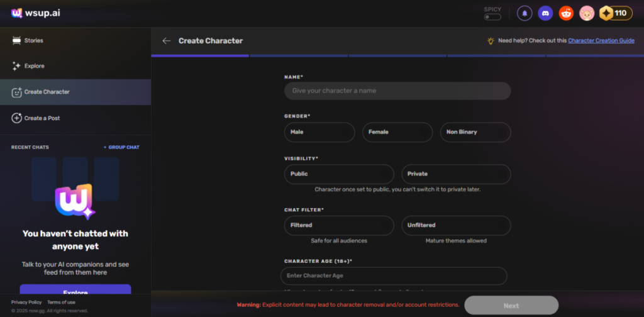Toggle the SPICY switch
The width and height of the screenshot is (644, 317).
[492, 17]
